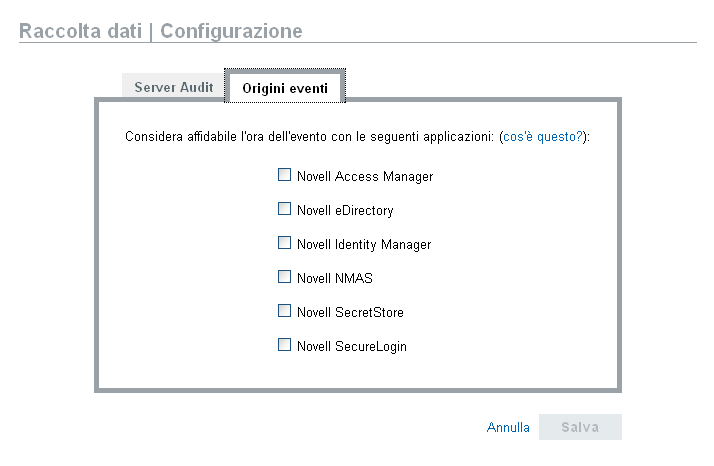The image size is (714, 466).
Task: Mark the Novell SecretStore checkbox
Action: [x=284, y=311]
